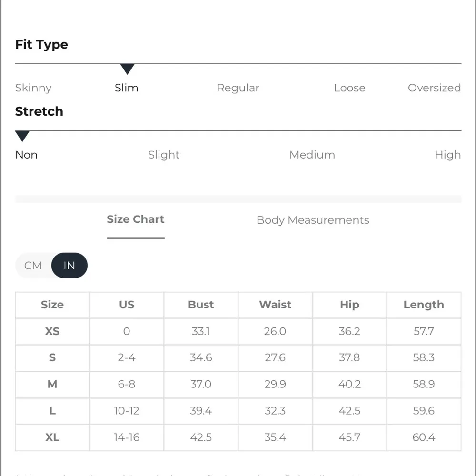Choose the High stretch label
The height and width of the screenshot is (476, 476).
[x=447, y=155]
